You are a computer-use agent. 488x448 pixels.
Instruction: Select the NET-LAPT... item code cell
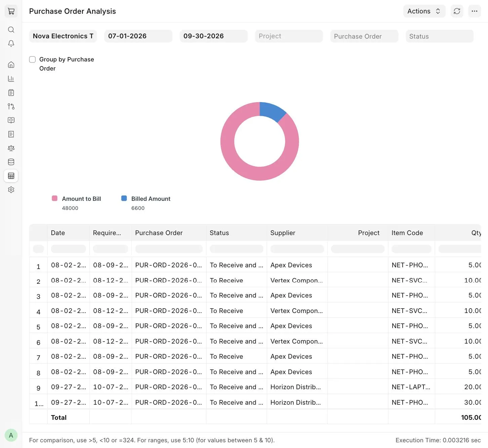pyautogui.click(x=412, y=387)
